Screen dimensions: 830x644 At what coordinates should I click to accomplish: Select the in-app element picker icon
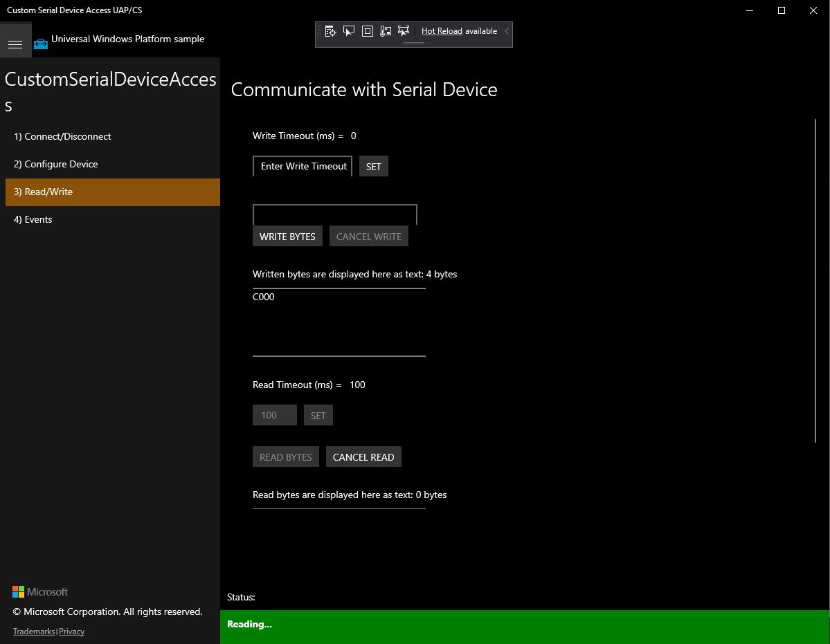click(404, 30)
